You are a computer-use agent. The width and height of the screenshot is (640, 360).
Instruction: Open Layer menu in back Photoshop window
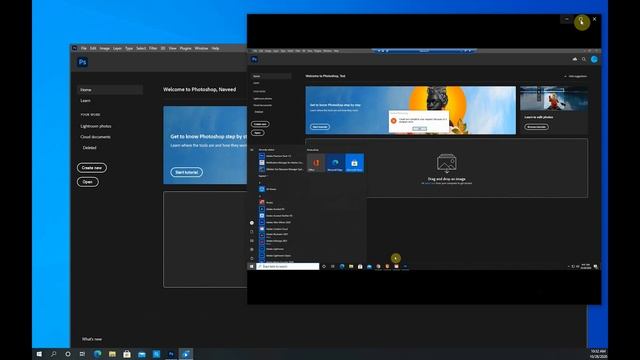(x=117, y=48)
